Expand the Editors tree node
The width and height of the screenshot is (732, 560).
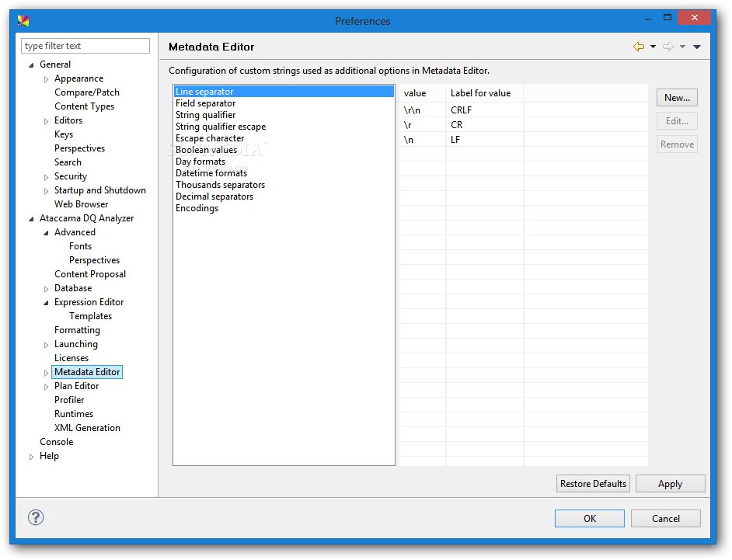(46, 121)
